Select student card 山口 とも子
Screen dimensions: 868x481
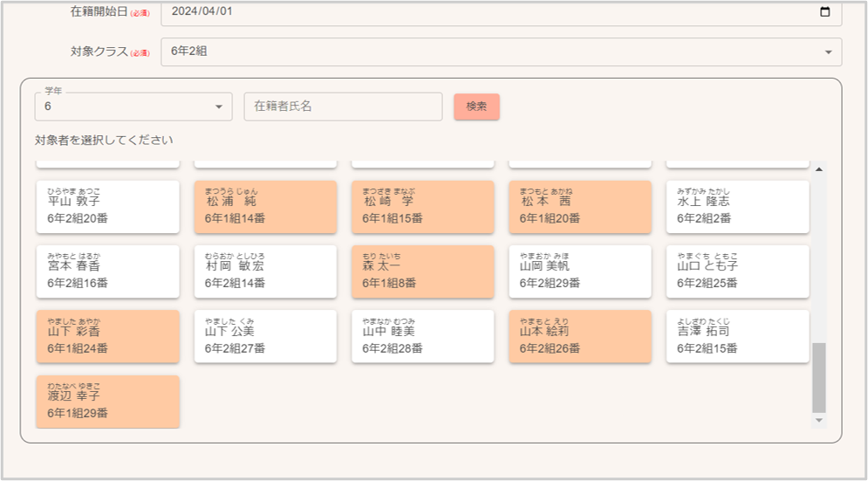[x=737, y=271]
